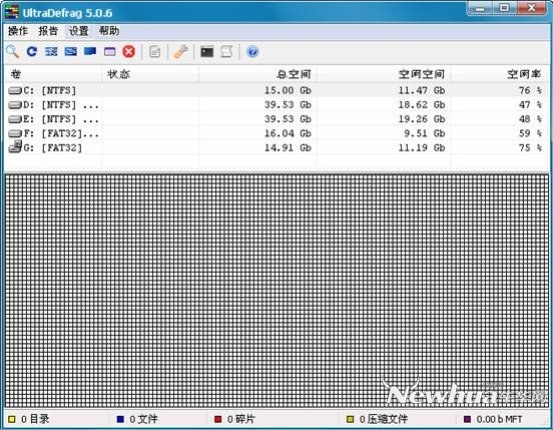
Task: Click the UltraDefrag title bar app icon
Action: [11, 12]
